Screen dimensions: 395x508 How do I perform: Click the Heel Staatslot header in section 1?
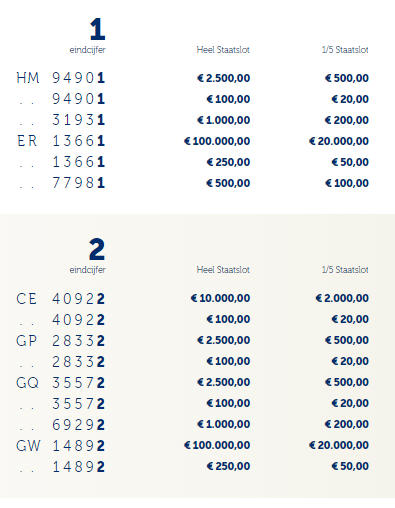point(223,50)
